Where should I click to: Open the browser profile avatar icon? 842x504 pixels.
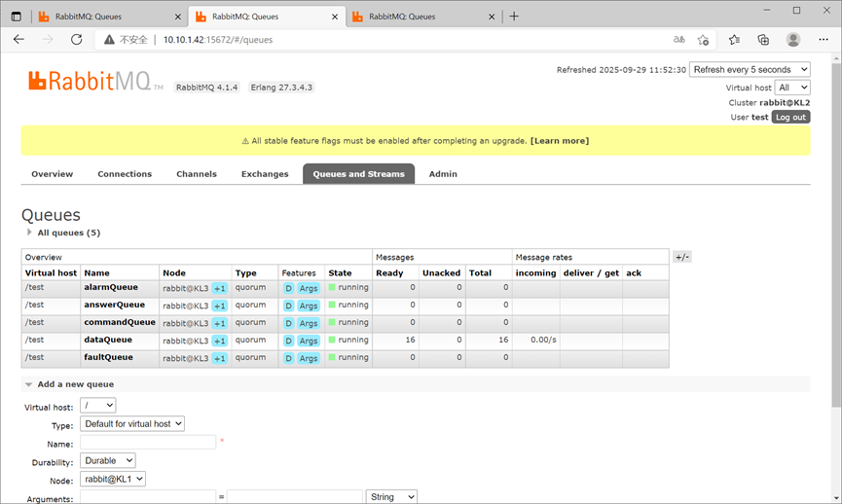(x=793, y=40)
